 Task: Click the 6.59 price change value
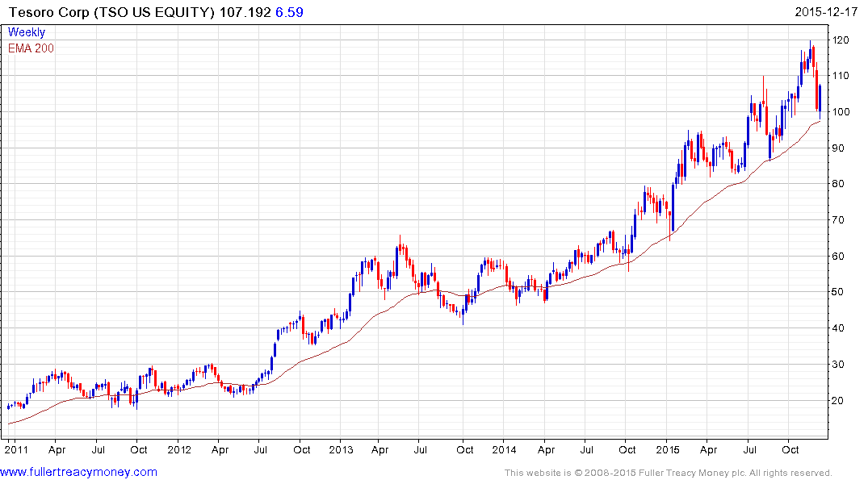coord(290,12)
